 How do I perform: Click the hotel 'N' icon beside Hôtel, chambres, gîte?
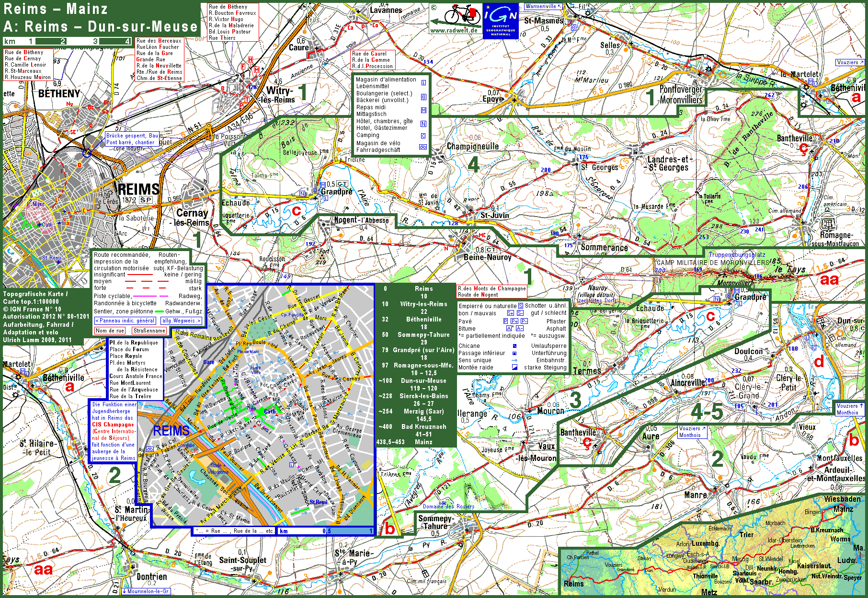pos(423,124)
